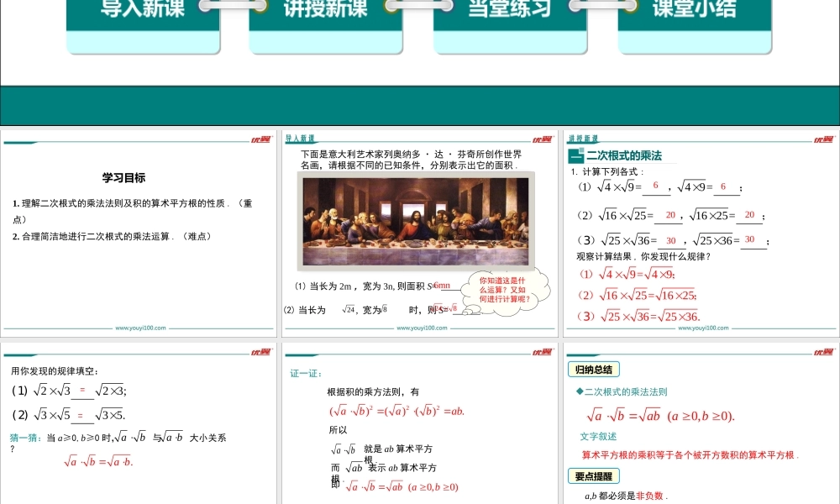
Task: Click the diamond bullet before 二次根式的乘法法则
Action: tap(579, 392)
